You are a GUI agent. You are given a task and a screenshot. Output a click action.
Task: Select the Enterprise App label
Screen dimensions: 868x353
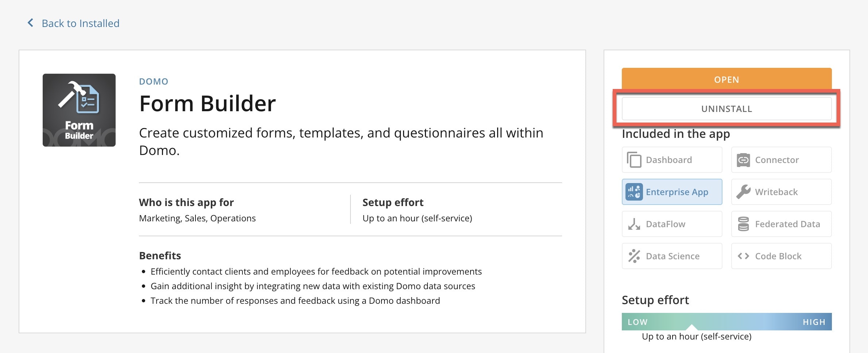(x=677, y=192)
